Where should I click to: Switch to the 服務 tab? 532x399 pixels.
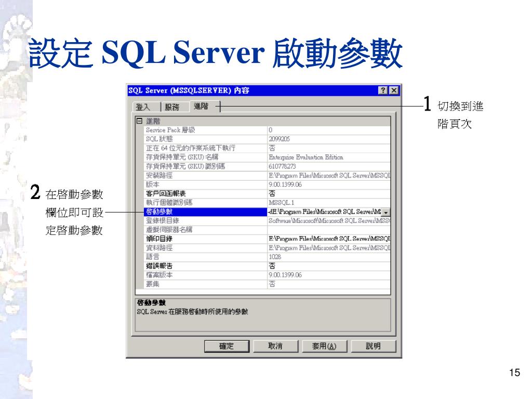(x=175, y=107)
